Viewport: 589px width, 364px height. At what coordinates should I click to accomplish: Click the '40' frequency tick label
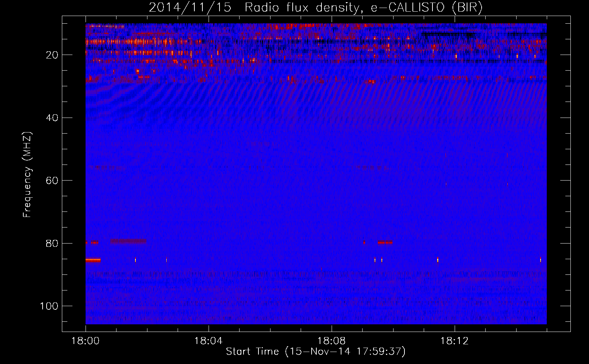[52, 118]
